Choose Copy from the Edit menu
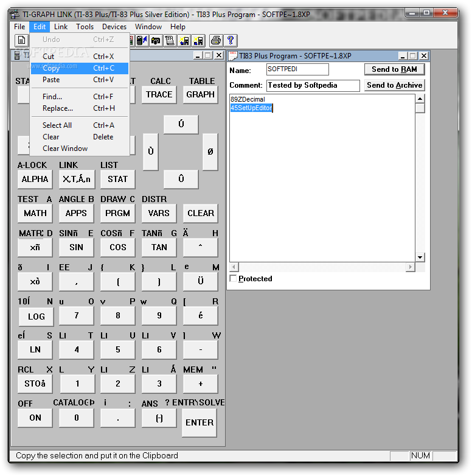Image resolution: width=472 pixels, height=476 pixels. tap(80, 68)
